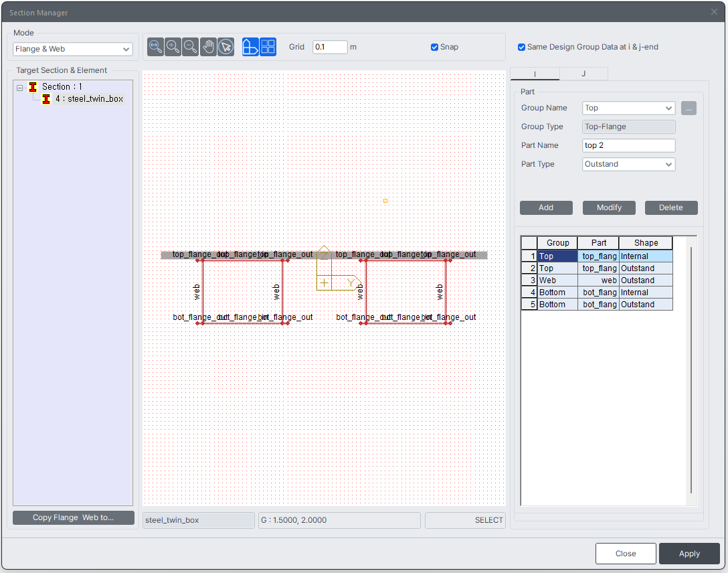Select row 2 Top Outstand in the table
The image size is (728, 573).
click(597, 268)
